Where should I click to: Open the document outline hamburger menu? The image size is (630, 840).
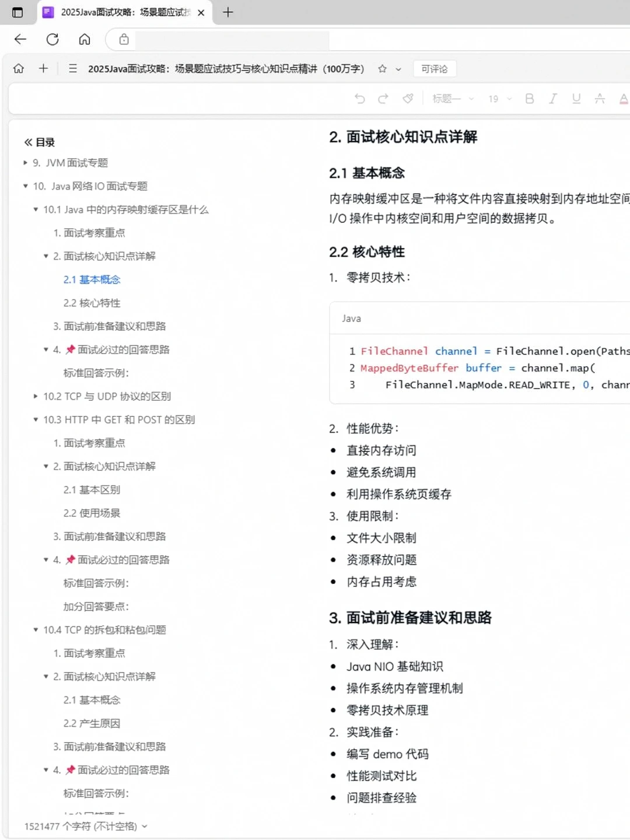click(72, 68)
